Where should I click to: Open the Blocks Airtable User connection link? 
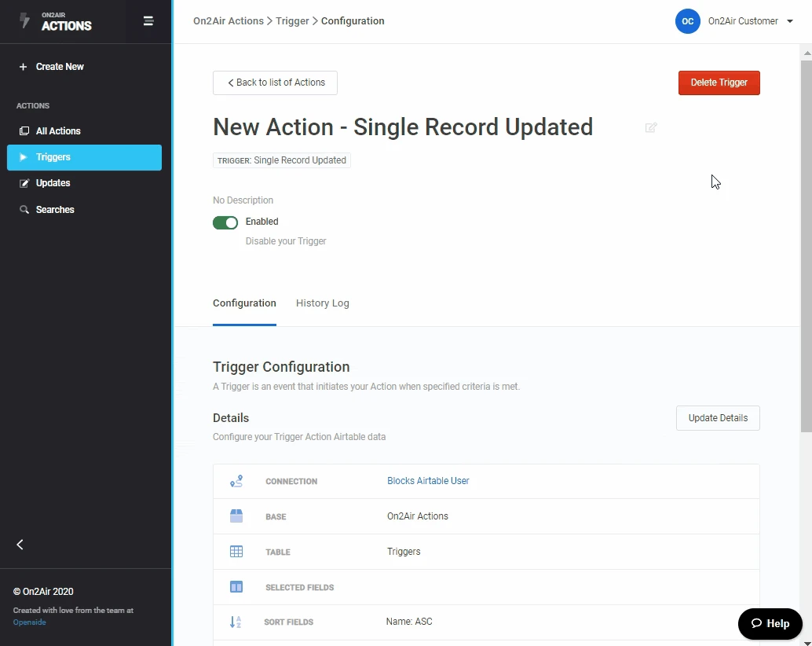428,481
